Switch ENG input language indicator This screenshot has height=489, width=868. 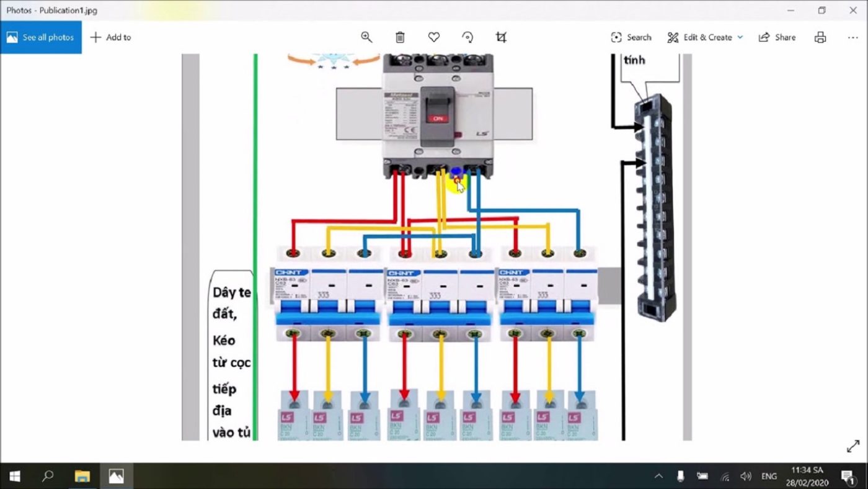[x=769, y=476]
